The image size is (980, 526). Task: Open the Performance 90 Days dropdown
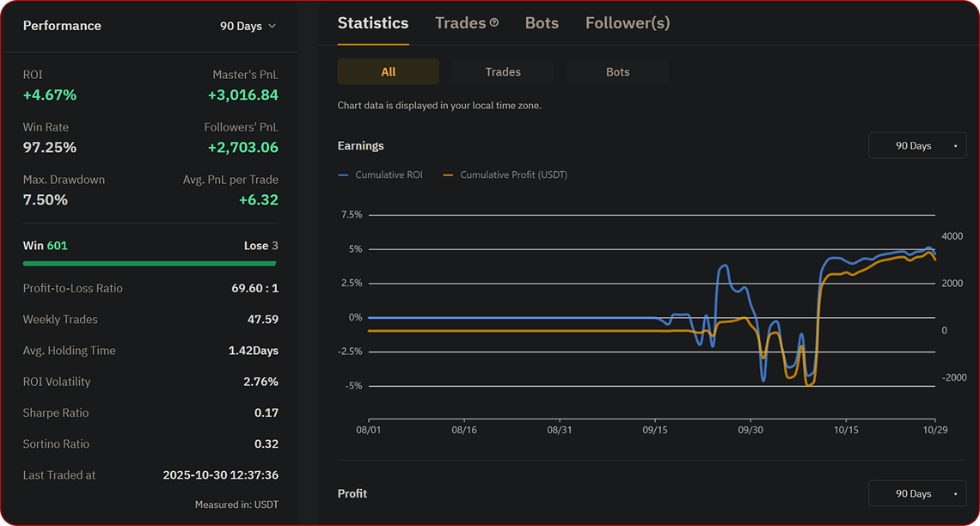(248, 26)
